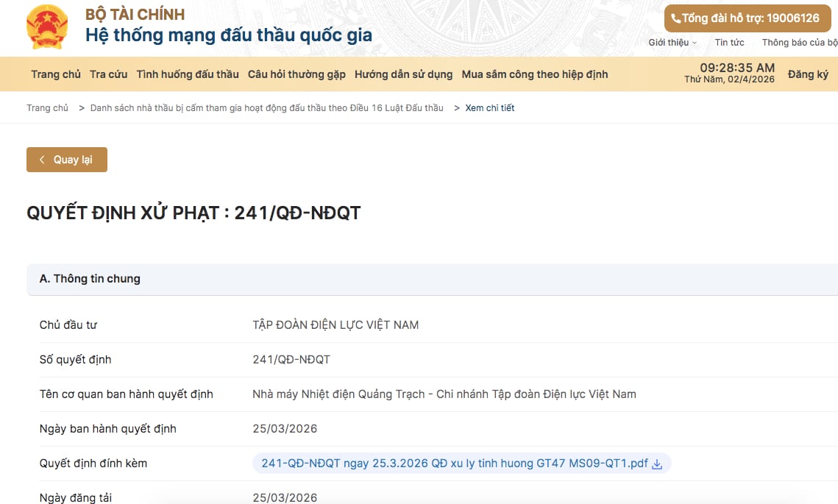The height and width of the screenshot is (504, 838).
Task: Open Thông báo của bộ link
Action: click(799, 43)
